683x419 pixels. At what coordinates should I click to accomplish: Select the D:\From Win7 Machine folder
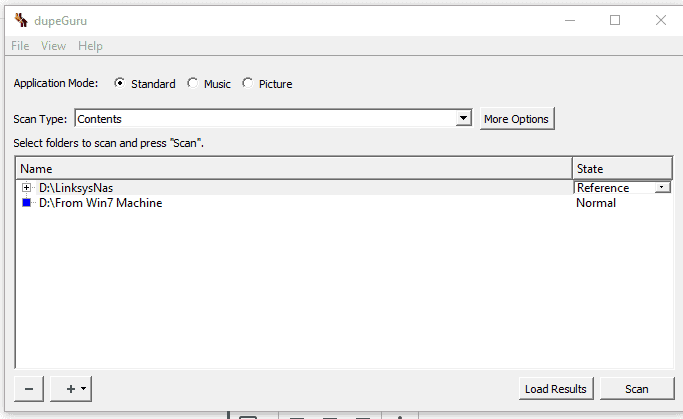pos(101,203)
